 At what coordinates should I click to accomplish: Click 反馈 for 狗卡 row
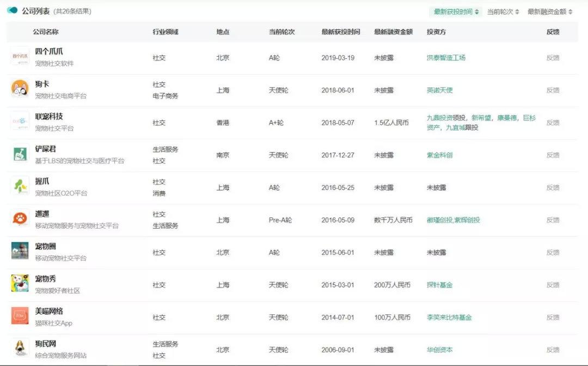click(x=553, y=90)
